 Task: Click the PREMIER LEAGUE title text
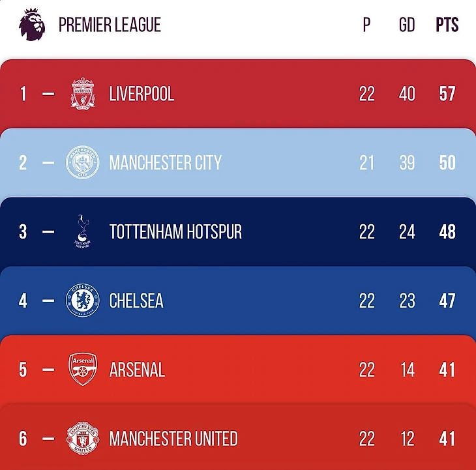click(110, 25)
